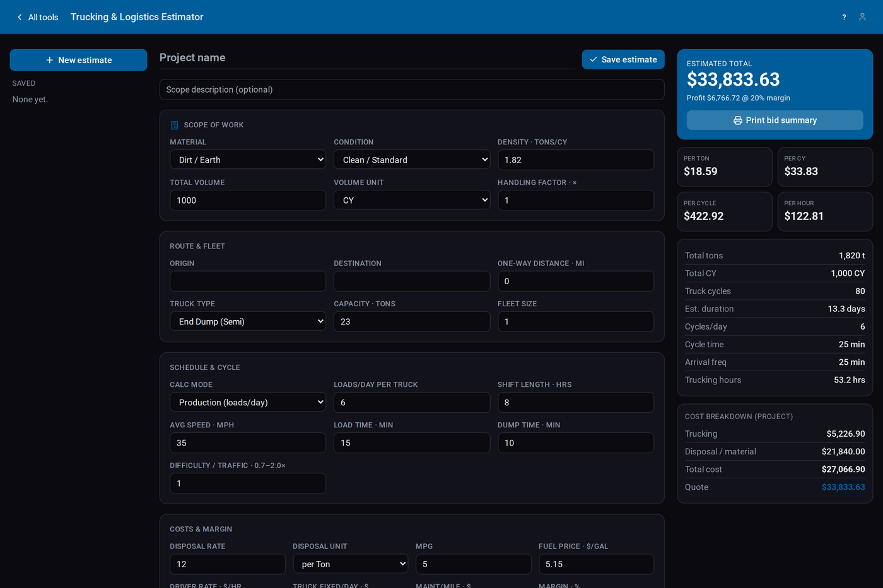
Task: Open the Volume Unit dropdown
Action: [412, 200]
